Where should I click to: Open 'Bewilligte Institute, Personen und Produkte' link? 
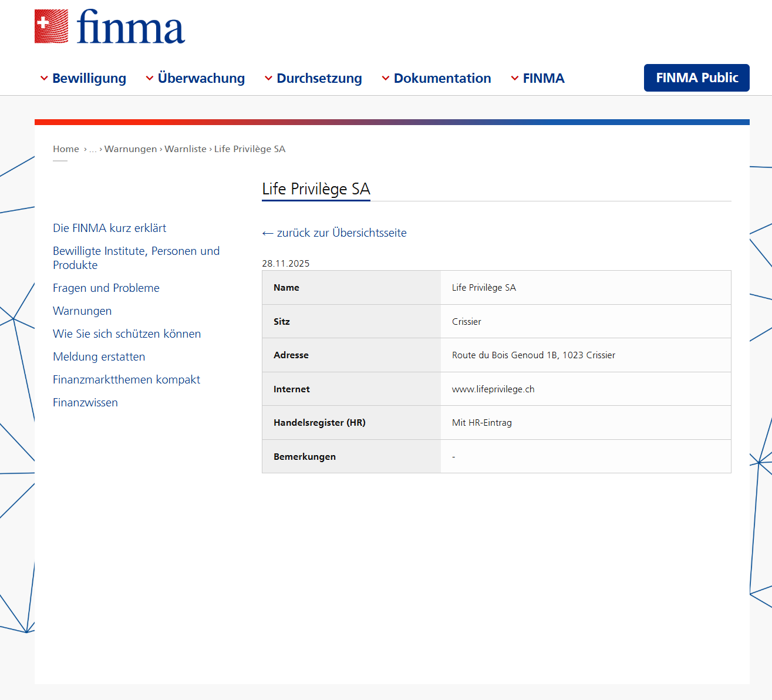click(136, 258)
